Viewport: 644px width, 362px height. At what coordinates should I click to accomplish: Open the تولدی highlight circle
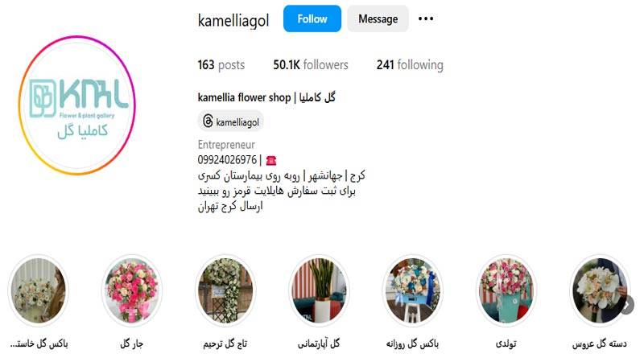[506, 290]
